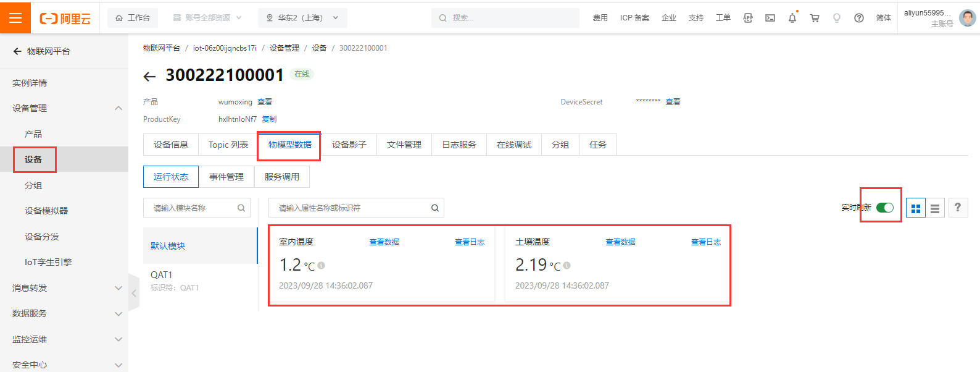Click the 复制 link next to ProductKey

[x=269, y=119]
